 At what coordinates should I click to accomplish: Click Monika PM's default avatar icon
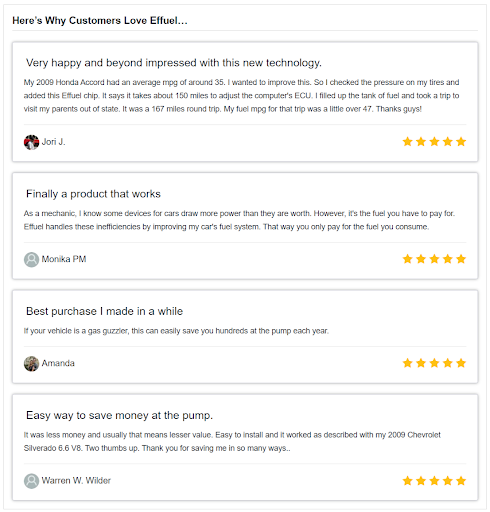31,260
